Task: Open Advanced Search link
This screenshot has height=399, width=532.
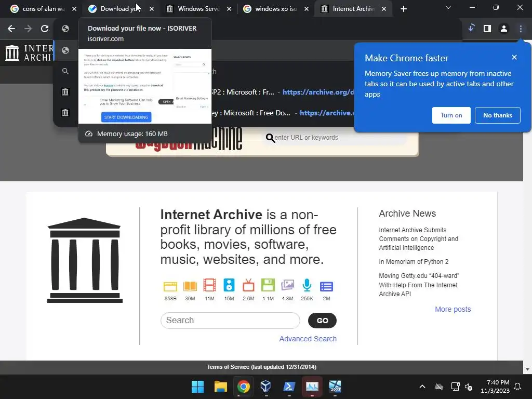Action: point(308,339)
